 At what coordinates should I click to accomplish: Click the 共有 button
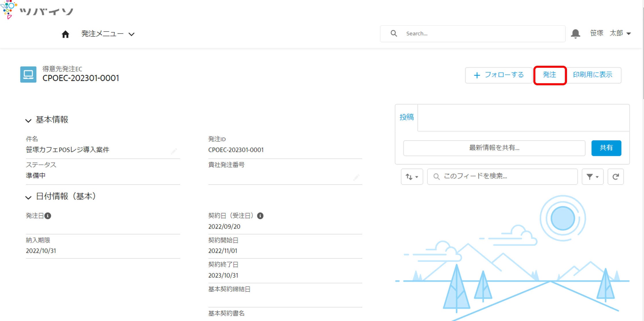(x=606, y=148)
